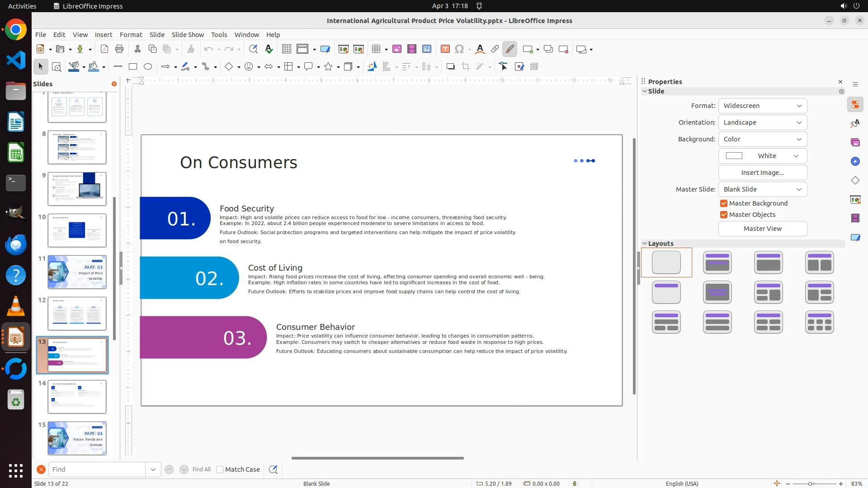Open the White background color dropdown
Viewport: 868px width, 488px height.
762,156
